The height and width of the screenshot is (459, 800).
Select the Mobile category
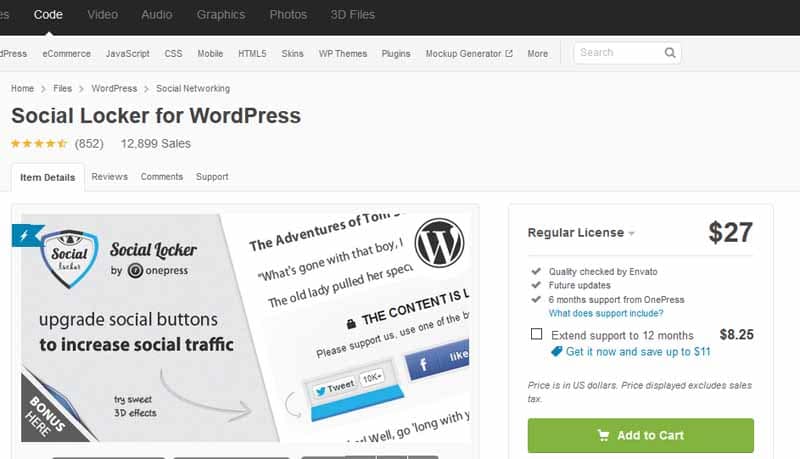click(210, 54)
